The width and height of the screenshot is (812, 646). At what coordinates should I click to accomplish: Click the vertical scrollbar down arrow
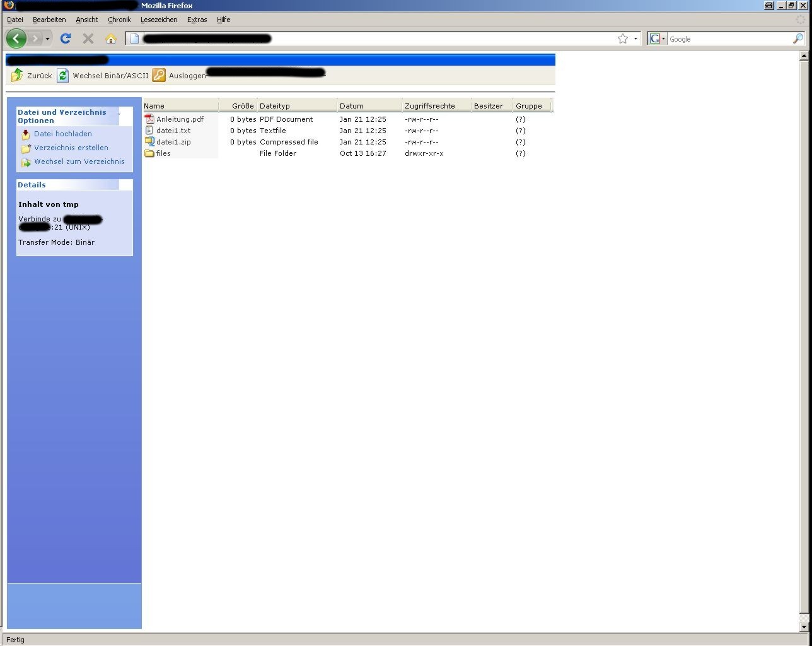tap(804, 626)
